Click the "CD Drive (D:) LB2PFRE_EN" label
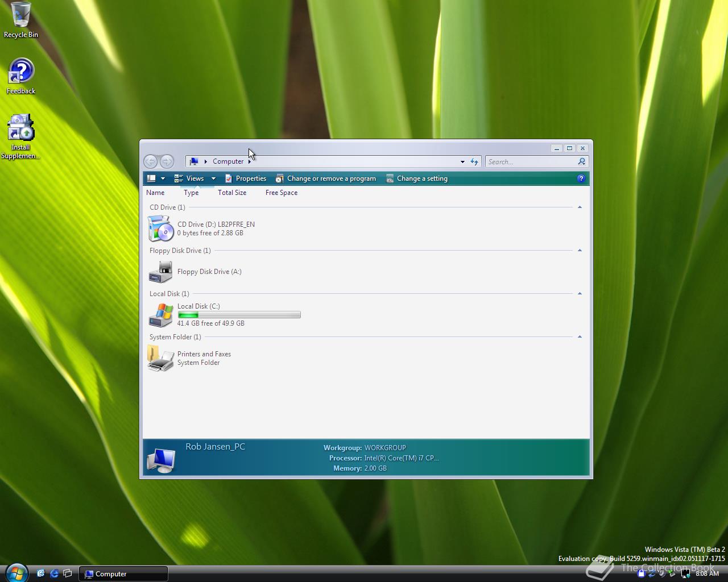The width and height of the screenshot is (728, 582). point(216,225)
